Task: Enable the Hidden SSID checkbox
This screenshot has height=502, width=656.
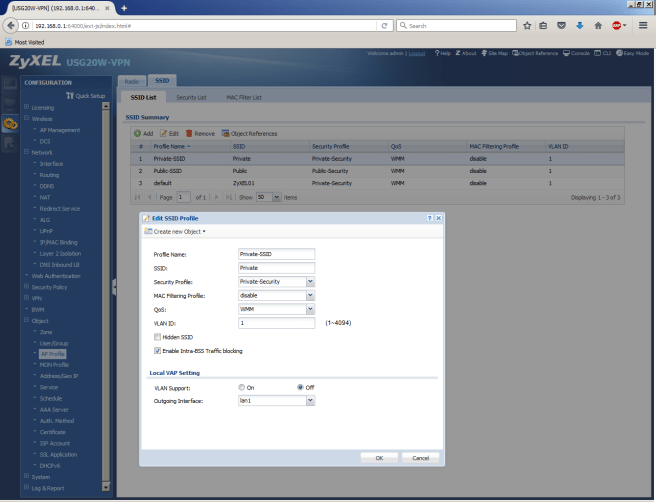Action: pos(157,338)
